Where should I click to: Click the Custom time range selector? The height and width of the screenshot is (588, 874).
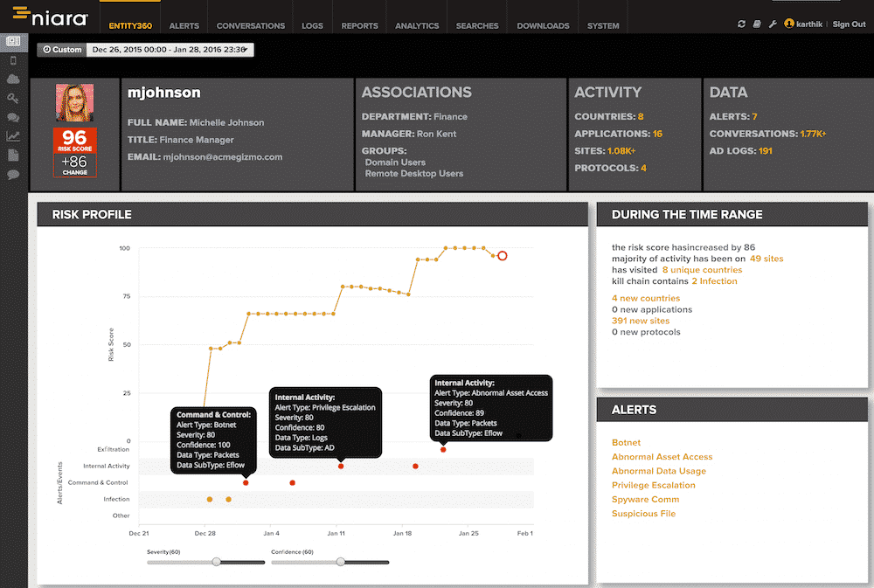tap(62, 50)
